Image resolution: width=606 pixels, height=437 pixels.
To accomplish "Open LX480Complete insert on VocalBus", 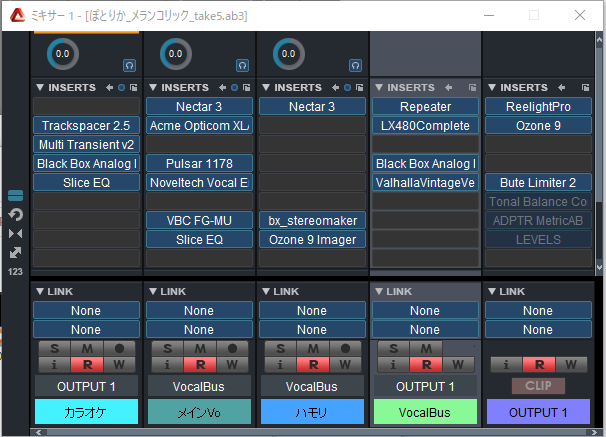I will (x=425, y=126).
